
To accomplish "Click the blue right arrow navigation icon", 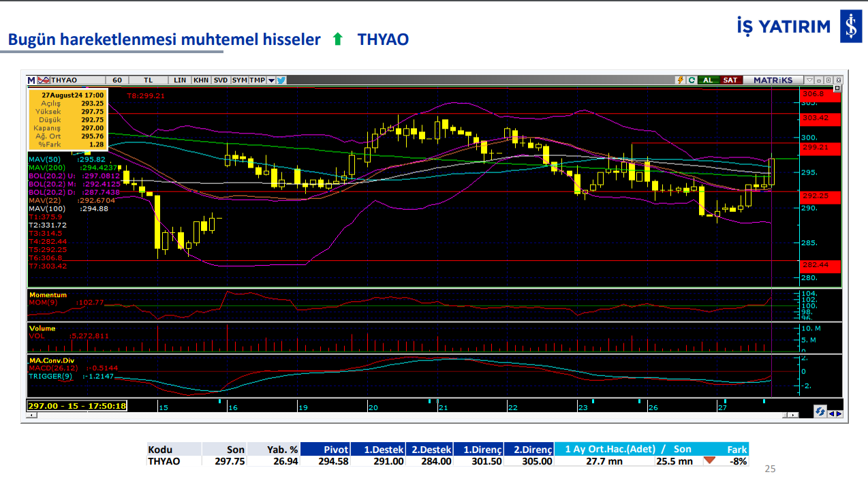I will coord(839,413).
